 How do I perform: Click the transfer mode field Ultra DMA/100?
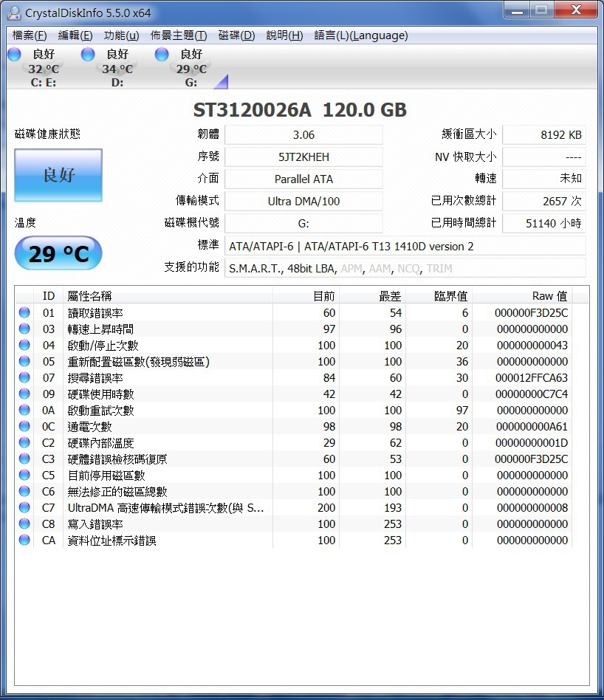pos(303,201)
